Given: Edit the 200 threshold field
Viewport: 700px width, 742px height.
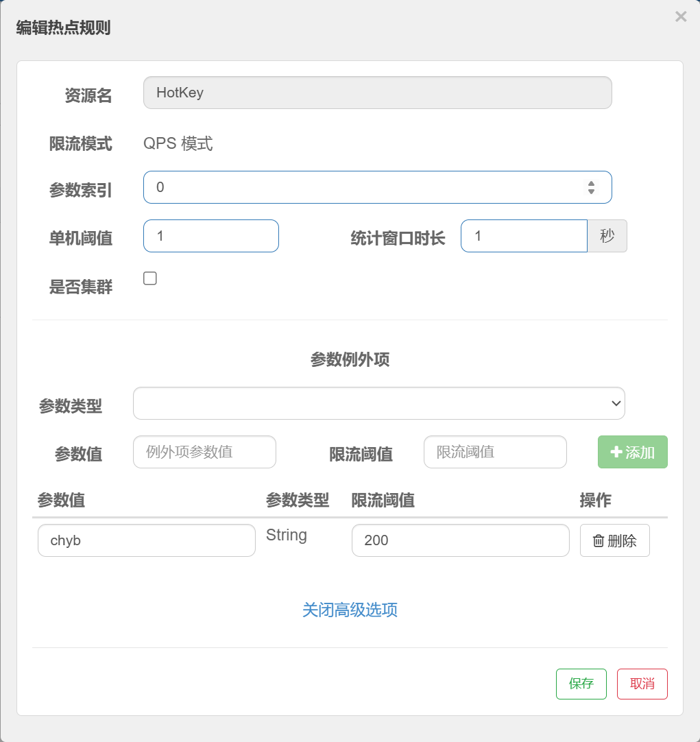Looking at the screenshot, I should pyautogui.click(x=460, y=540).
